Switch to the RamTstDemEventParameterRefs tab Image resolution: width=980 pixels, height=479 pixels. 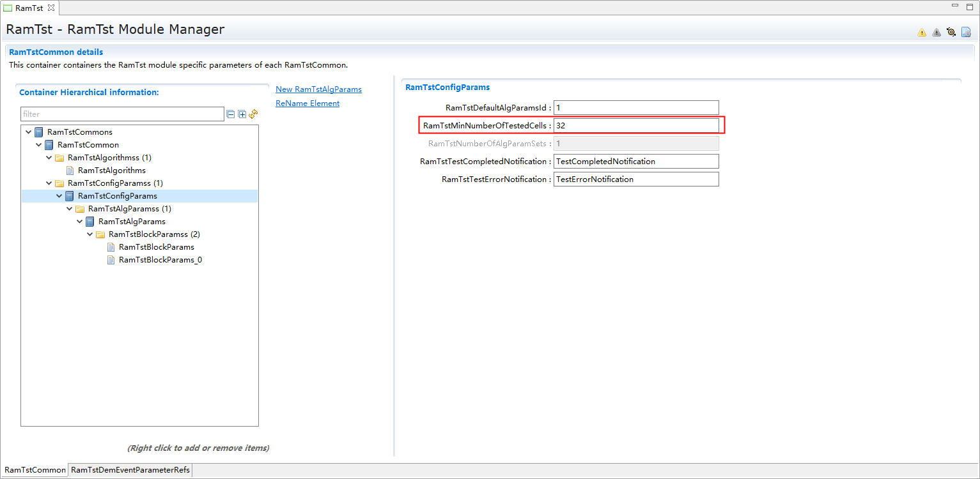coord(130,470)
